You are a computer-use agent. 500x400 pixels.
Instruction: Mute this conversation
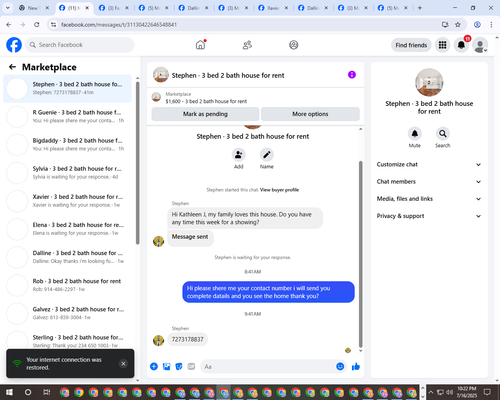pyautogui.click(x=415, y=134)
